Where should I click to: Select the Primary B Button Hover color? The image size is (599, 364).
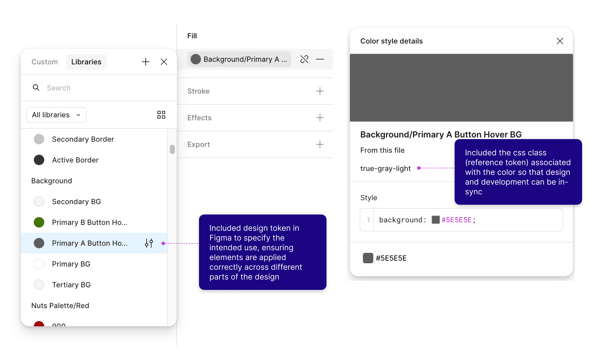click(x=90, y=222)
